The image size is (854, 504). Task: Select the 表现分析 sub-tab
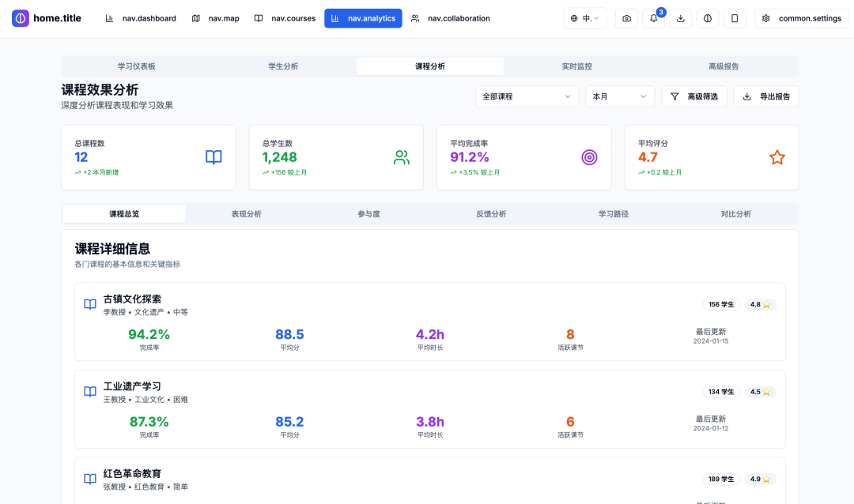[x=246, y=214]
